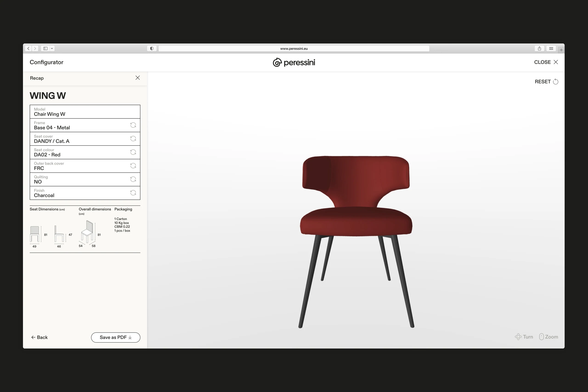Screen dimensions: 588x392
Task: Click the '1 Carton' packaging text
Action: click(121, 219)
